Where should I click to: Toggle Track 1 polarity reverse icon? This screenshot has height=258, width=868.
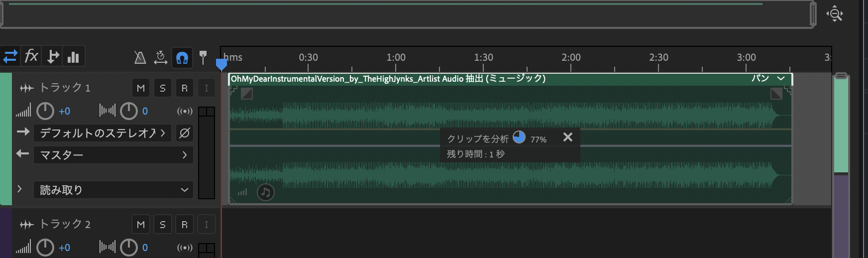(185, 133)
